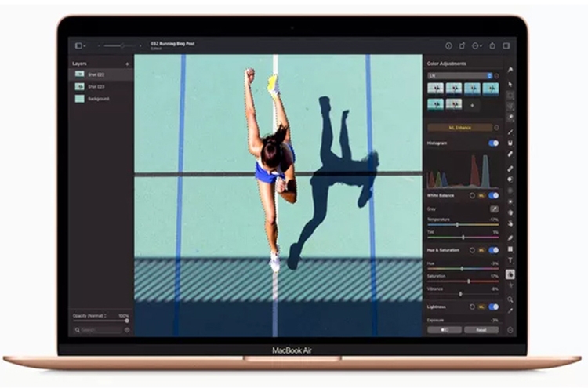Image resolution: width=588 pixels, height=392 pixels.
Task: Open the more-options chevron menu in toolbar
Action: coord(477,45)
